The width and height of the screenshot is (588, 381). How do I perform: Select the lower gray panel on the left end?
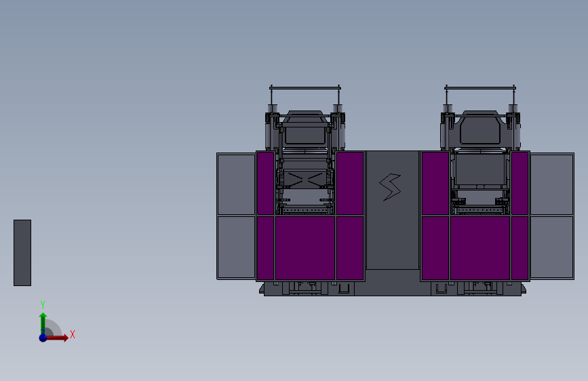(x=236, y=247)
